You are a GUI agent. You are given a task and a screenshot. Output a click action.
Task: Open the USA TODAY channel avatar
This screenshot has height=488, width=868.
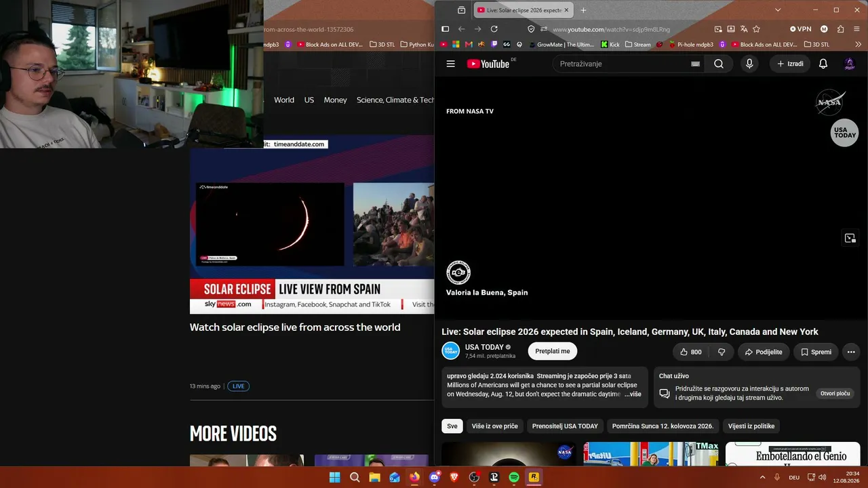point(451,351)
